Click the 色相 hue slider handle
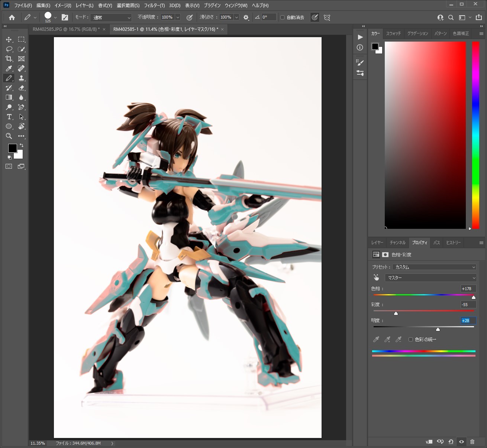 coord(474,297)
